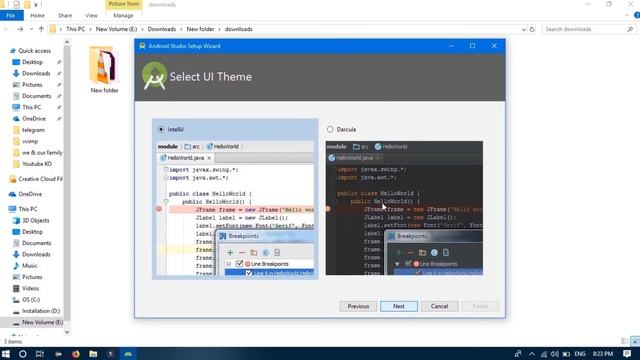Open Videos under This PC
Screen dimensions: 640x360
click(31, 288)
